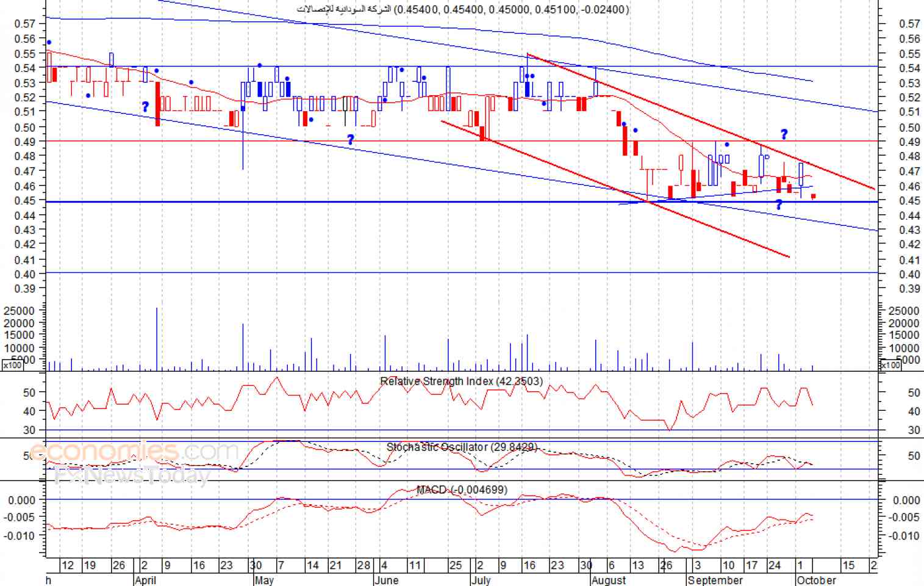This screenshot has height=586, width=924.
Task: Select the 0.39 price value on right axis
Action: click(x=909, y=289)
